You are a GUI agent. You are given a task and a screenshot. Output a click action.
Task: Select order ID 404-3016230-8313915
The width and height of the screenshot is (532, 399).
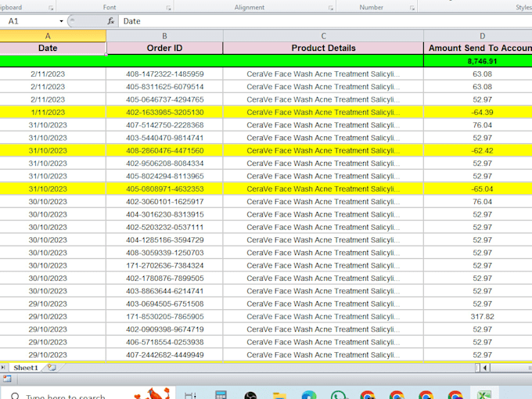164,214
